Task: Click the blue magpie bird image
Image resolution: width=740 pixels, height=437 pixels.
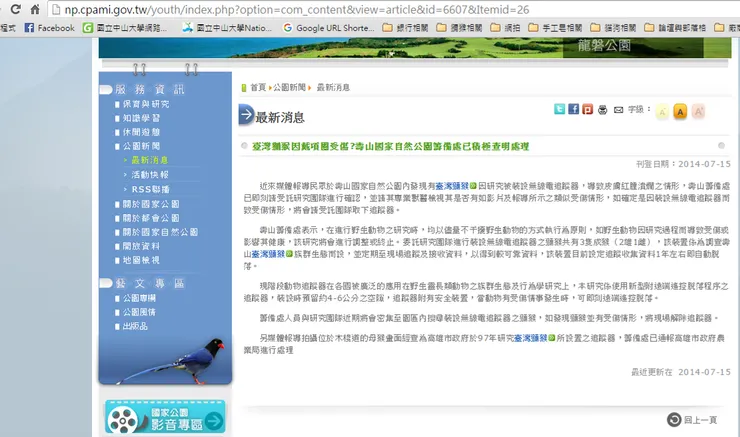Action: 172,361
